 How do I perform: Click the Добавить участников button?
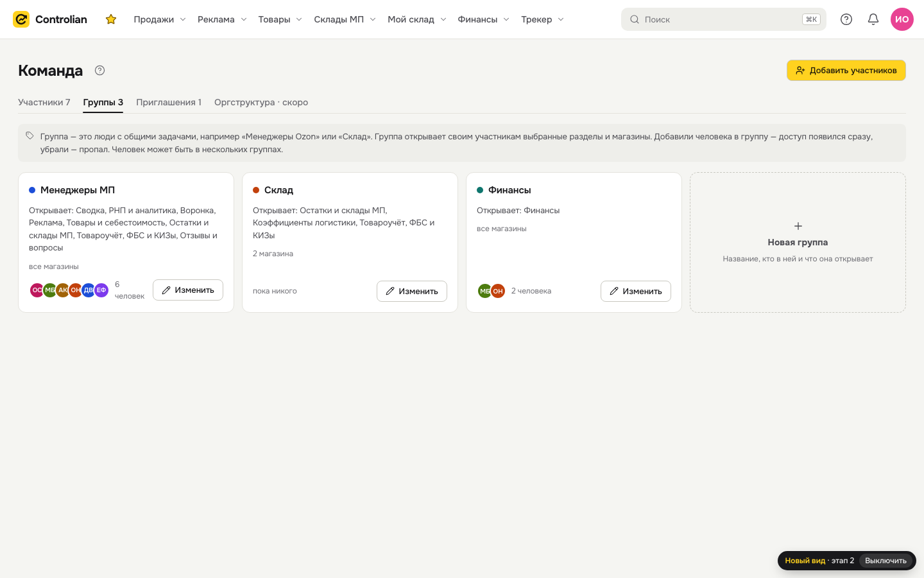coord(846,71)
